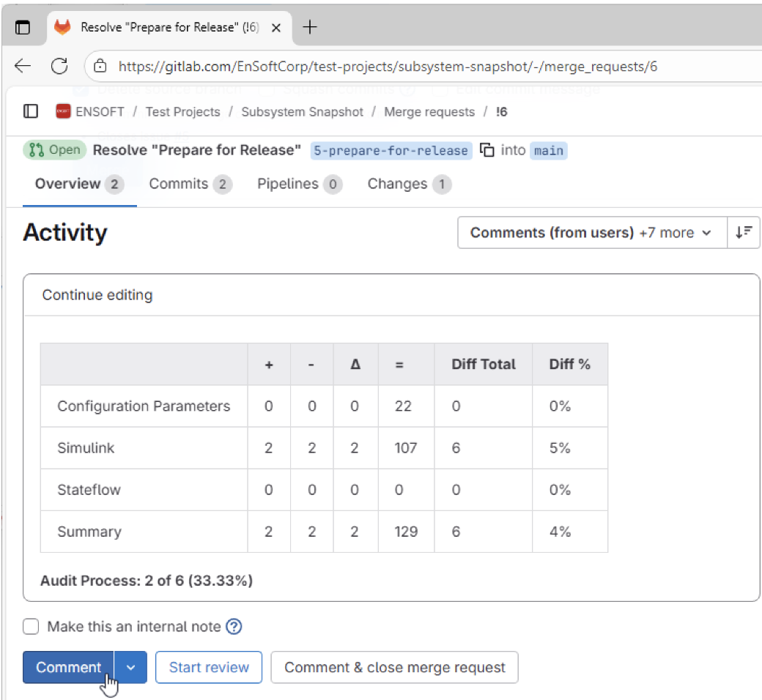Click the browser back arrow
The image size is (762, 700).
[x=23, y=66]
